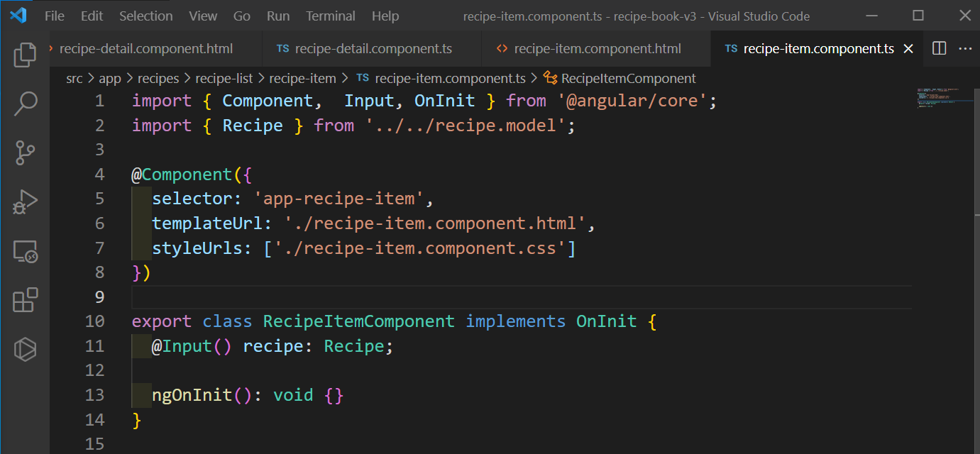Close the recipe-item.component.ts tab

tap(908, 49)
